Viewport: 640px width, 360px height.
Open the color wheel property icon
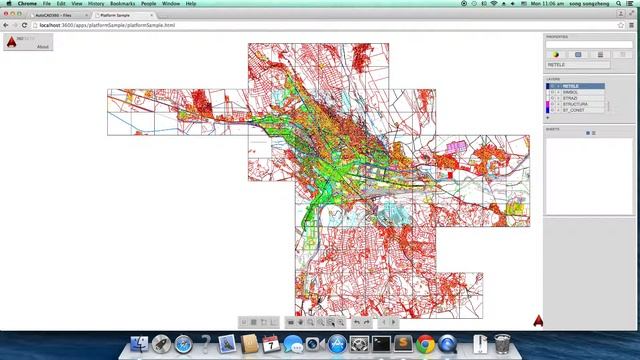point(556,54)
